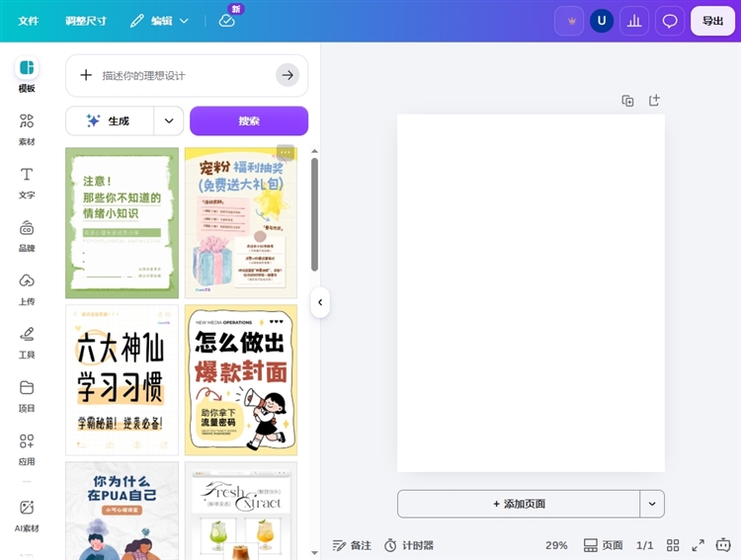Viewport: 741px width, 560px height.
Task: Open grid view of pages
Action: (x=673, y=545)
